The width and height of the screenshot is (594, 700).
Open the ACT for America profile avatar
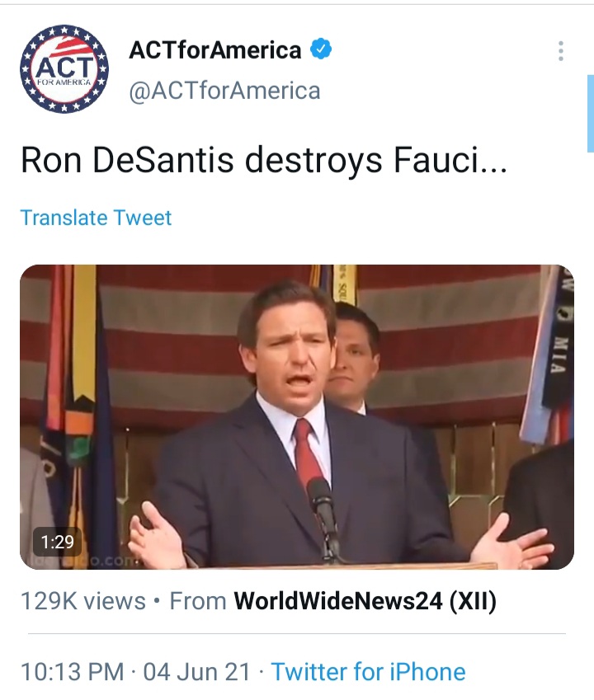pos(64,68)
